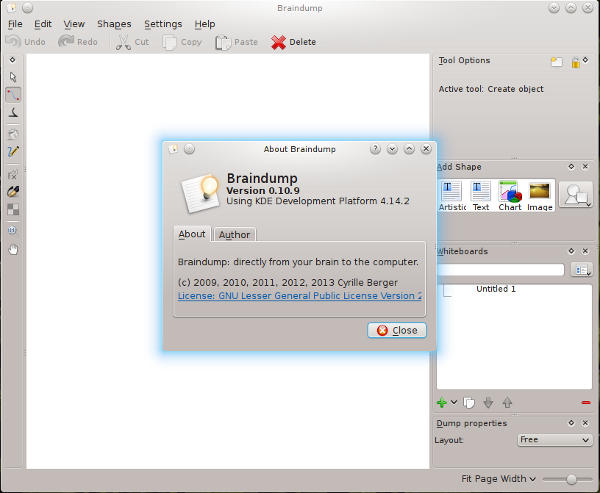Open the About Braindump dialog window menu icon
The width and height of the screenshot is (600, 493).
[x=173, y=149]
